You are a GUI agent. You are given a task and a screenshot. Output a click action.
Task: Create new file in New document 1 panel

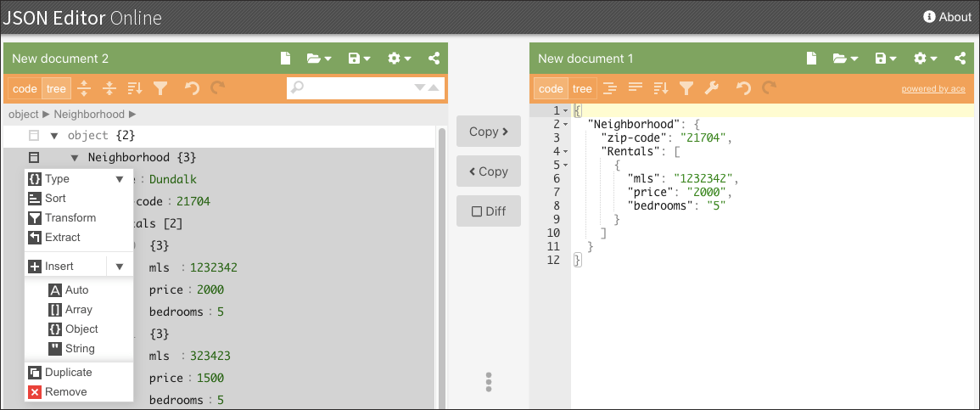[811, 58]
